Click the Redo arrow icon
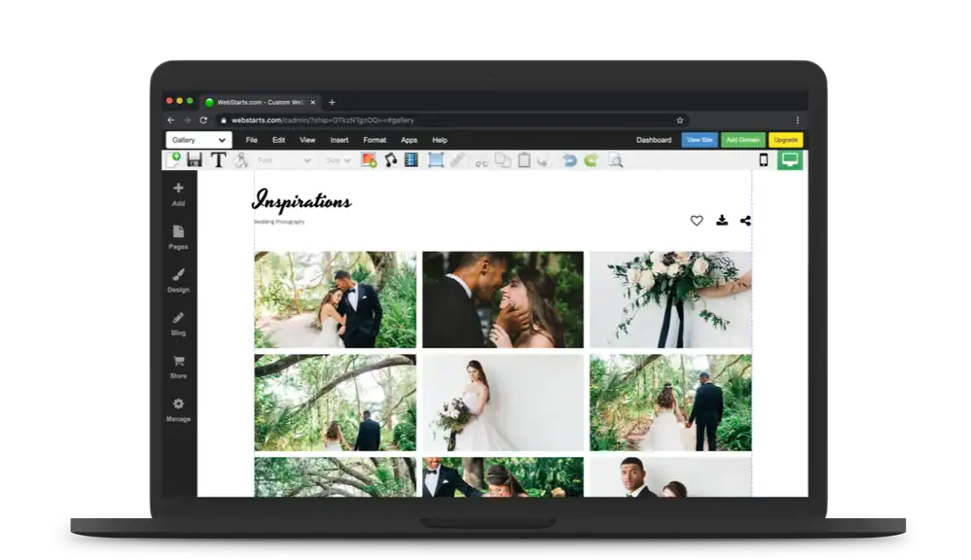971x560 pixels. pos(591,160)
